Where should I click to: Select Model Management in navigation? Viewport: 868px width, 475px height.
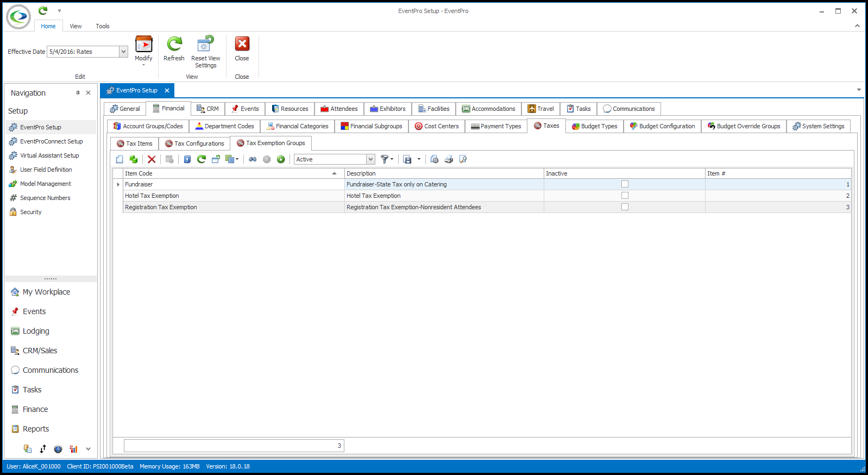(x=46, y=184)
